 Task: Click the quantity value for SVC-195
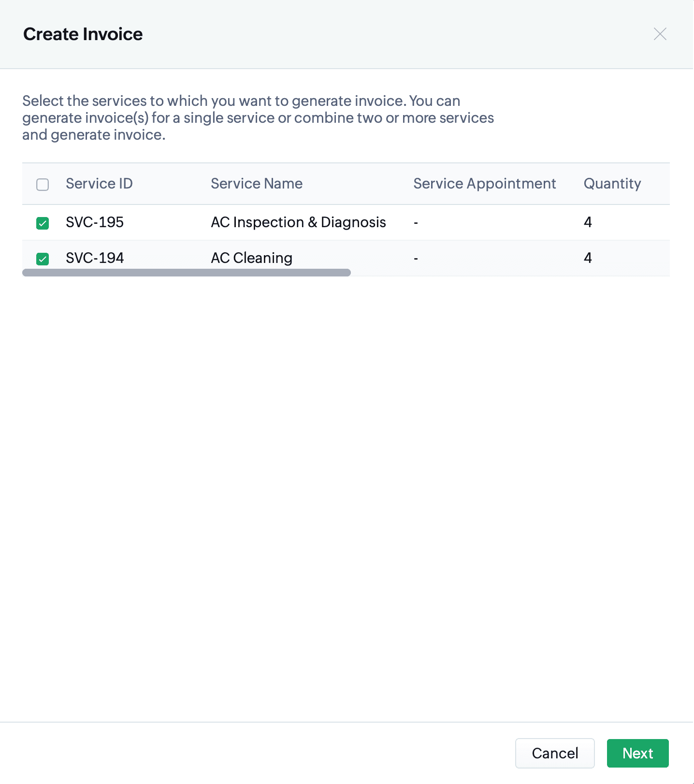pyautogui.click(x=588, y=222)
